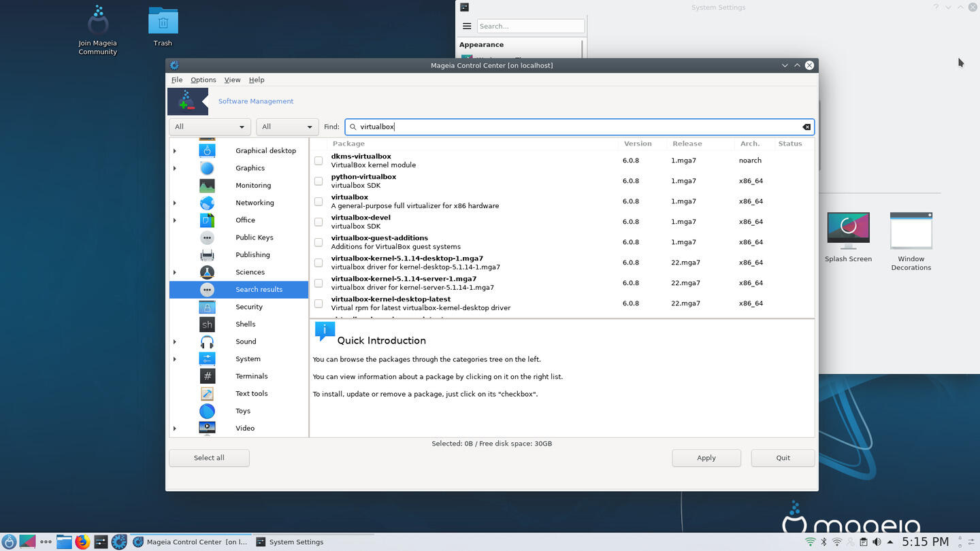Click the magnifier icon in the Find field
This screenshot has width=980, height=551.
tap(353, 127)
